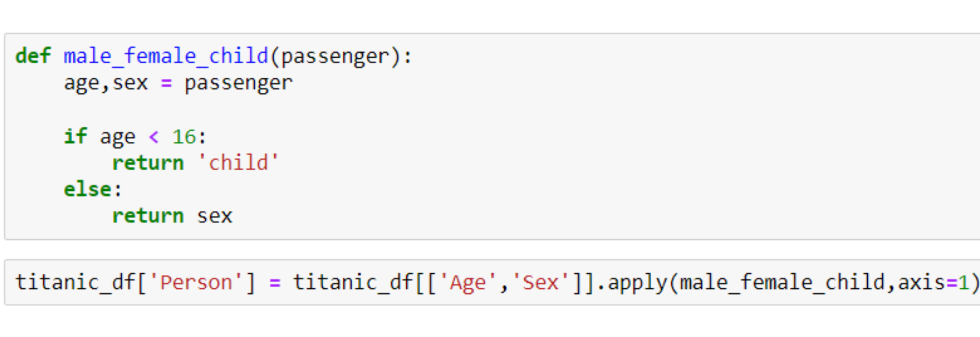Click the male_female_child function name
Screen dimensions: 980x337
[166, 56]
